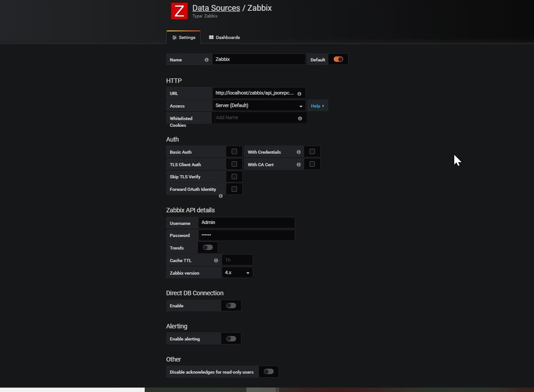
Task: Click the red Zabbix logo icon
Action: pyautogui.click(x=179, y=11)
